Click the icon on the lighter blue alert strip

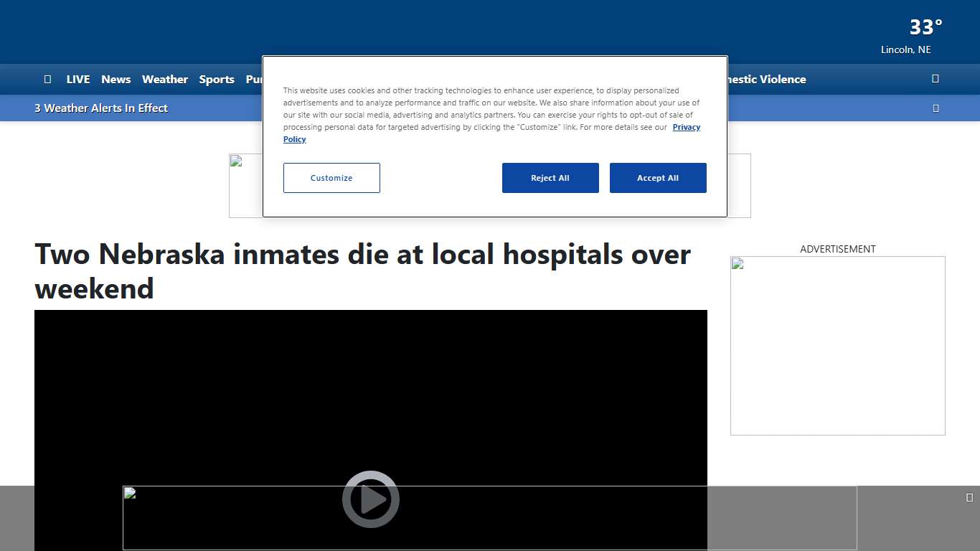(x=936, y=108)
